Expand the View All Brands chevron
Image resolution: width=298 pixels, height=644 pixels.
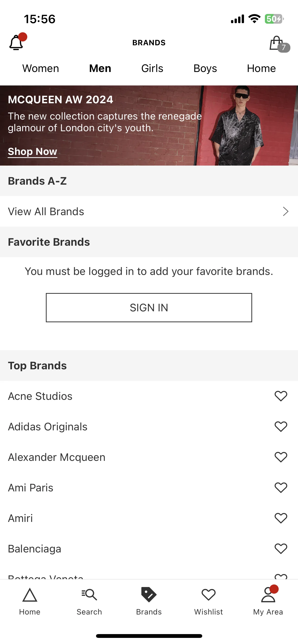point(286,211)
